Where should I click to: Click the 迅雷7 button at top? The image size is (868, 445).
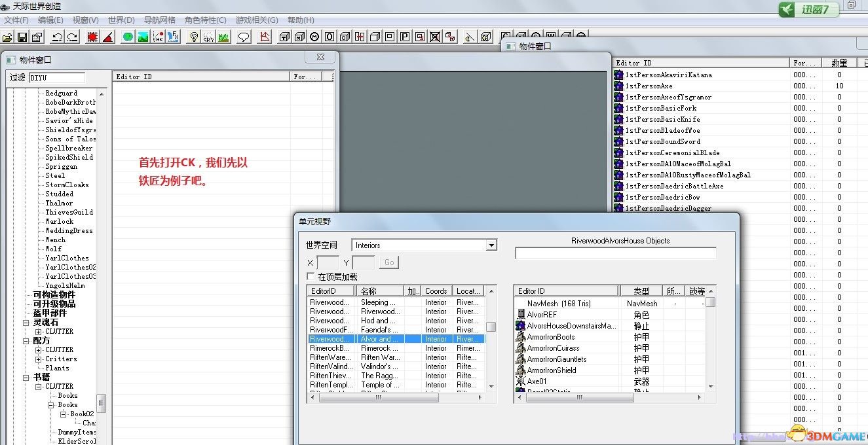[x=810, y=10]
